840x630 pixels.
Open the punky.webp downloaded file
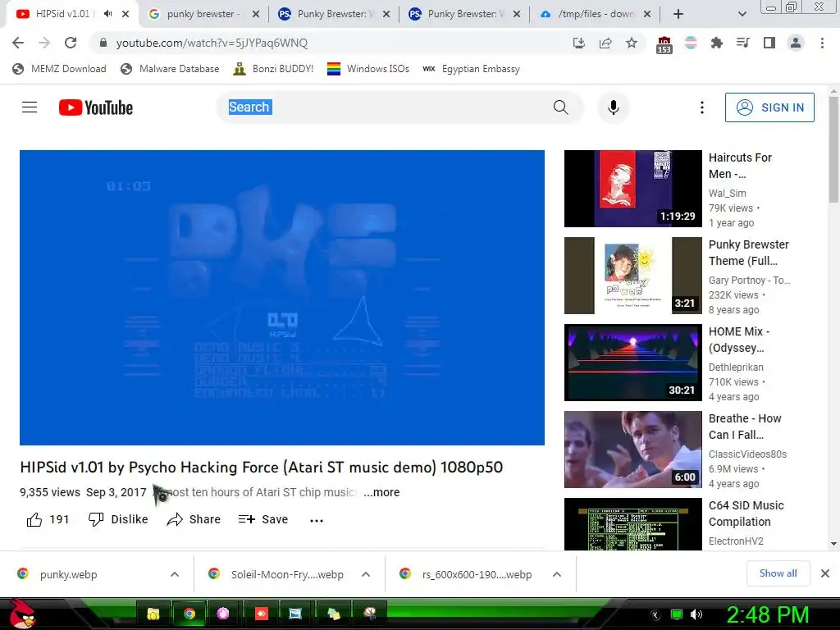(x=69, y=574)
